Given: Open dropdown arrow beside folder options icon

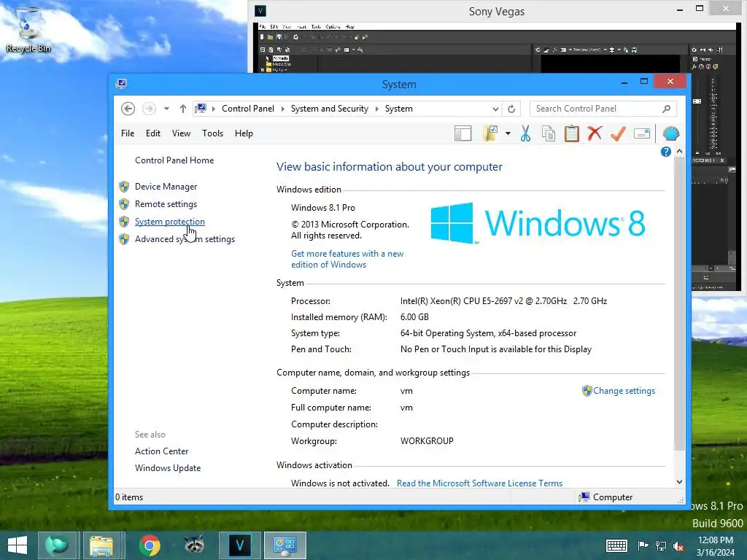Looking at the screenshot, I should pos(508,134).
